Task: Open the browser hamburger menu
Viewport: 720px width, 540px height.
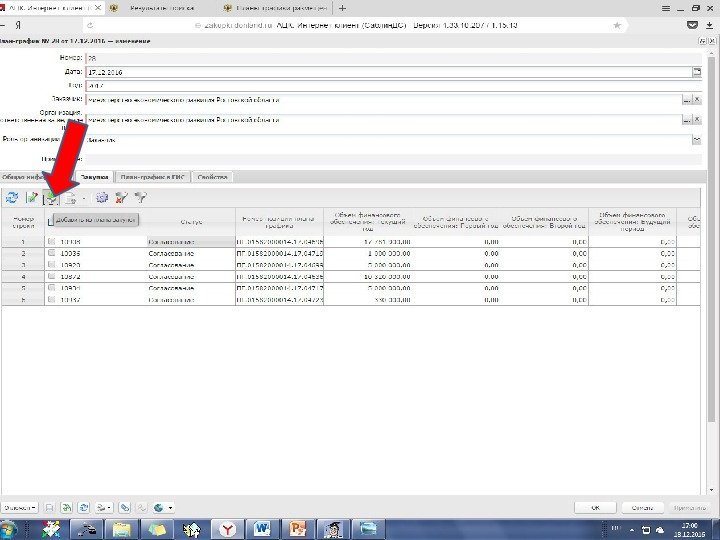Action: pos(666,8)
